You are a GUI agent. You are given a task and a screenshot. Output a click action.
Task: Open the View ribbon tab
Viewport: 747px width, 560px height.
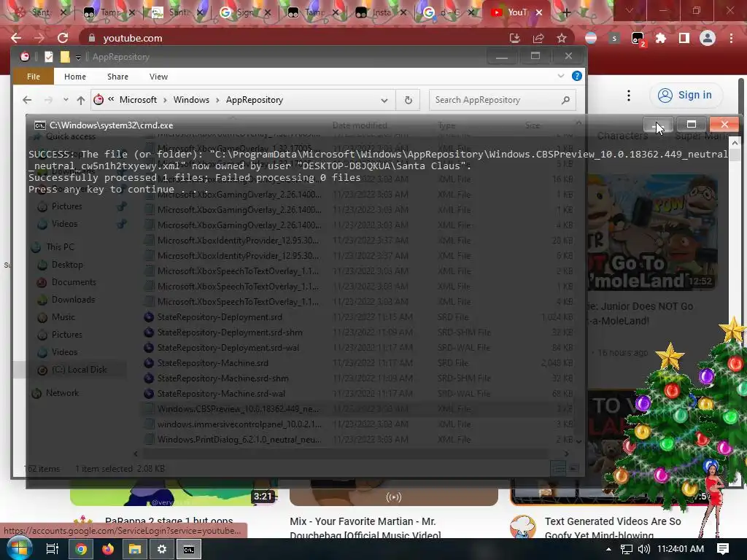pos(158,77)
